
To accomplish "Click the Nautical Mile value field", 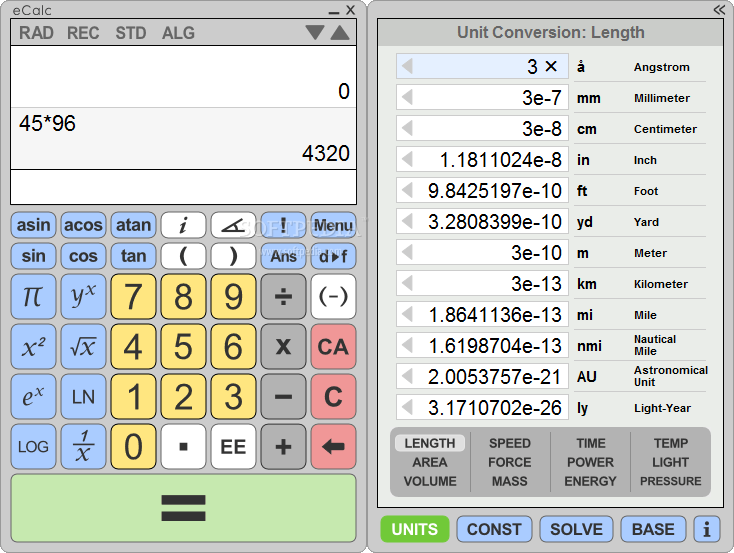I will coord(482,345).
